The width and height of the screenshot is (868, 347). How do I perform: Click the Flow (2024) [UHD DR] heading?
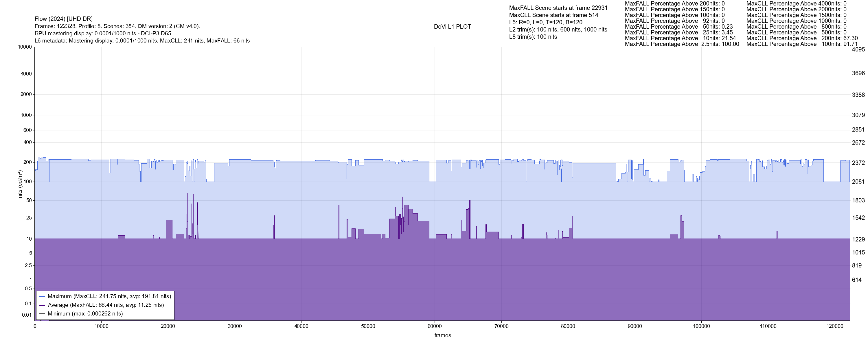pos(63,19)
